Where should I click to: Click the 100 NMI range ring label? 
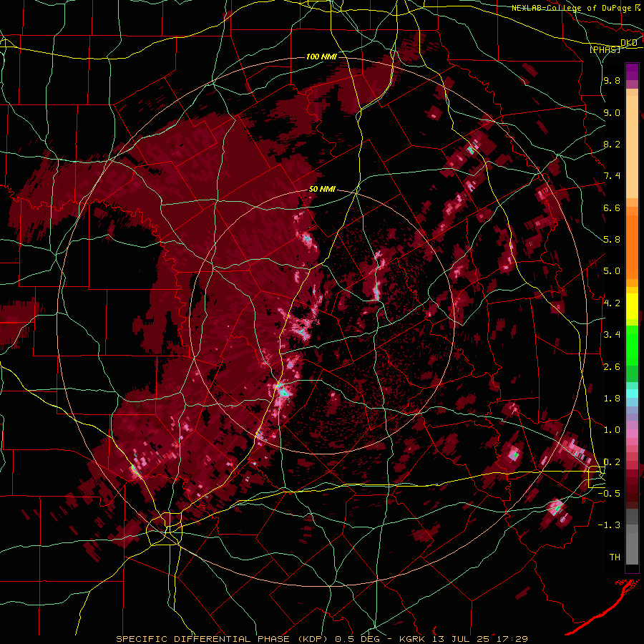[x=321, y=57]
